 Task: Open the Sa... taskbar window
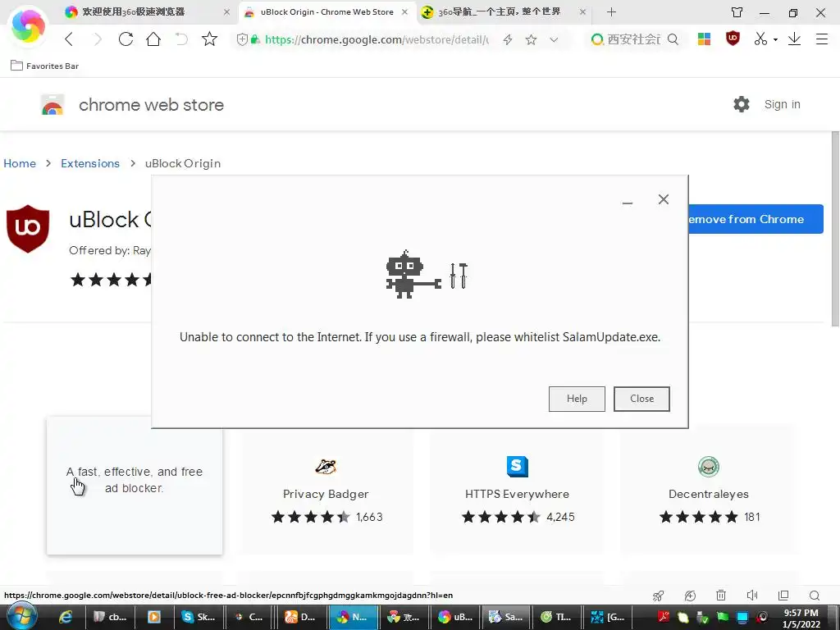pyautogui.click(x=506, y=617)
